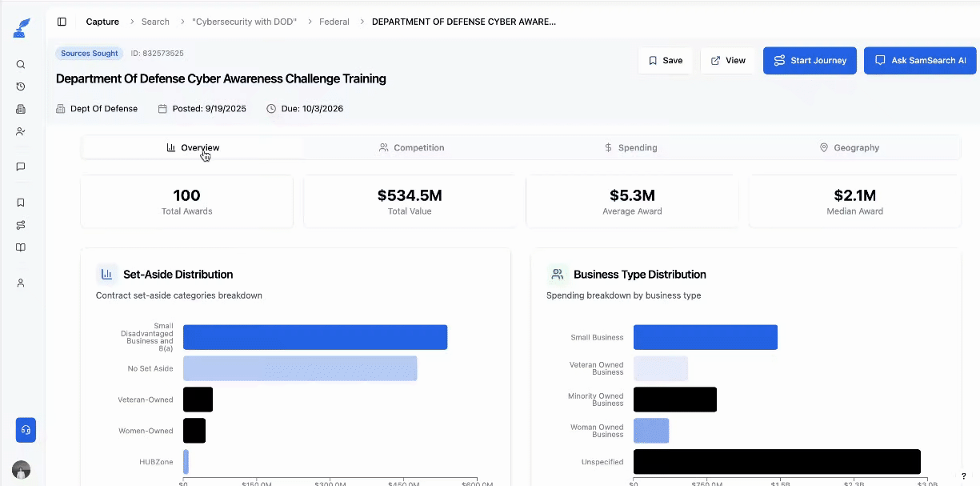
Task: Click the Start Journey button
Action: tap(810, 60)
